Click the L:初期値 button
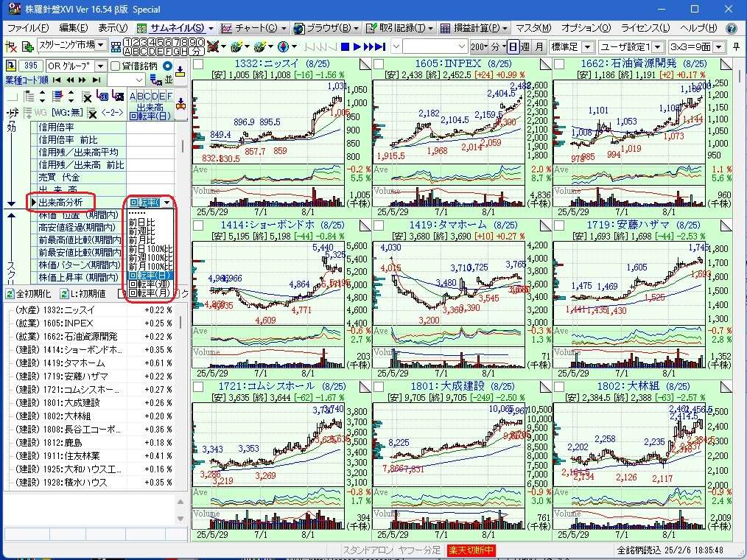The image size is (747, 560). (83, 293)
